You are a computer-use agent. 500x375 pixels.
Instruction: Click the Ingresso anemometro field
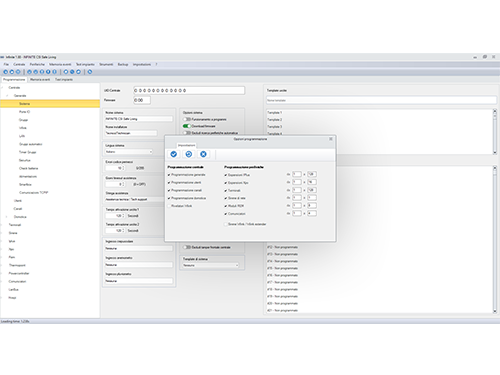(139, 265)
